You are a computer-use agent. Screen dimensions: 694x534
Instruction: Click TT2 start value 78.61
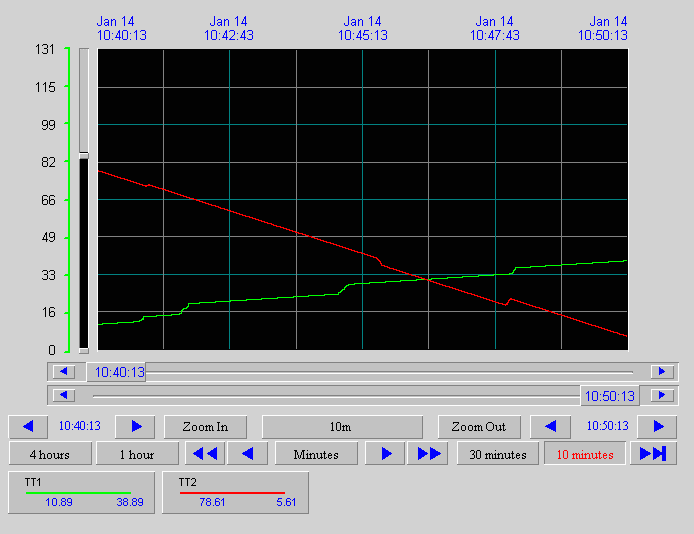[x=212, y=502]
